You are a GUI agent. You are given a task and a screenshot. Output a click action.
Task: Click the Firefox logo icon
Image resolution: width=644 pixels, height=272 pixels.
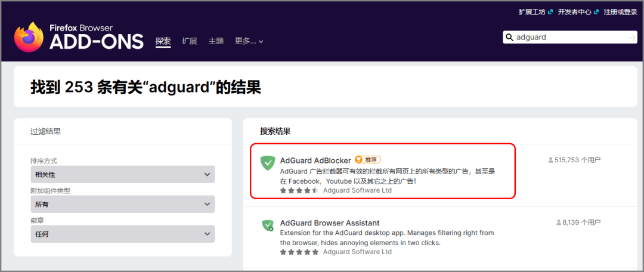[29, 36]
